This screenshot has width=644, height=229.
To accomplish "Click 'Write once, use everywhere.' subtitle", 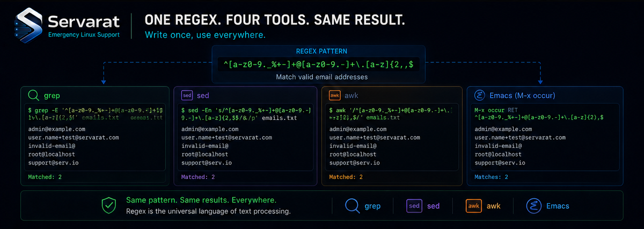I will pyautogui.click(x=206, y=35).
